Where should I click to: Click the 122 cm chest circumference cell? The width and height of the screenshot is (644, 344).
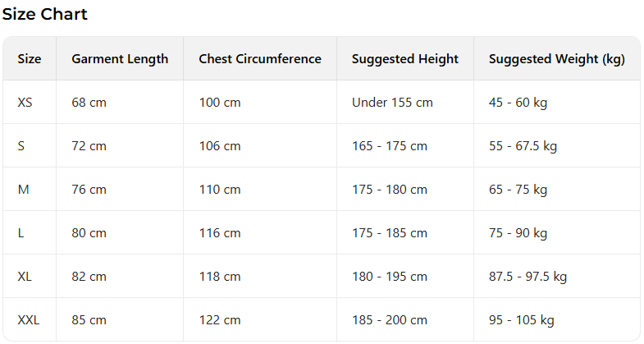[x=220, y=320]
